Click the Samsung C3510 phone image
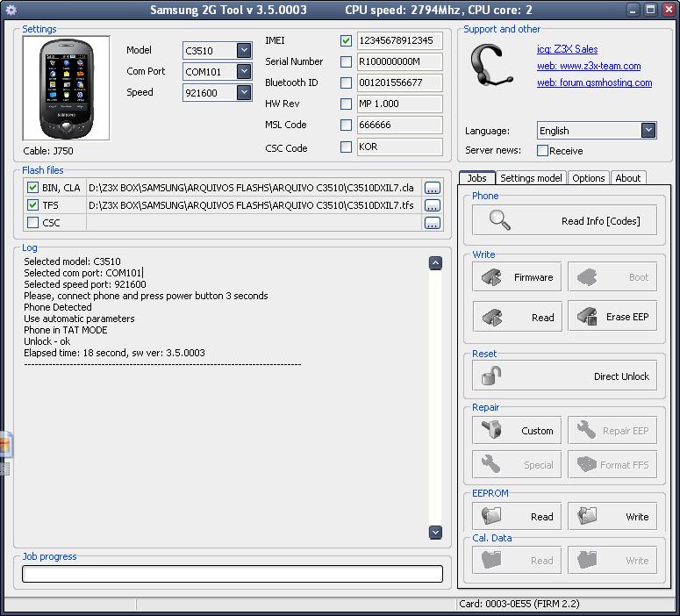 click(x=66, y=89)
